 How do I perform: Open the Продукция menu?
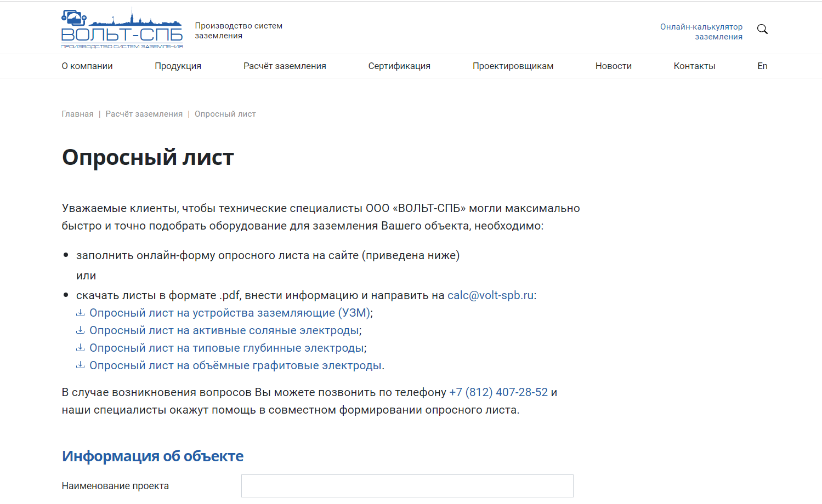178,66
